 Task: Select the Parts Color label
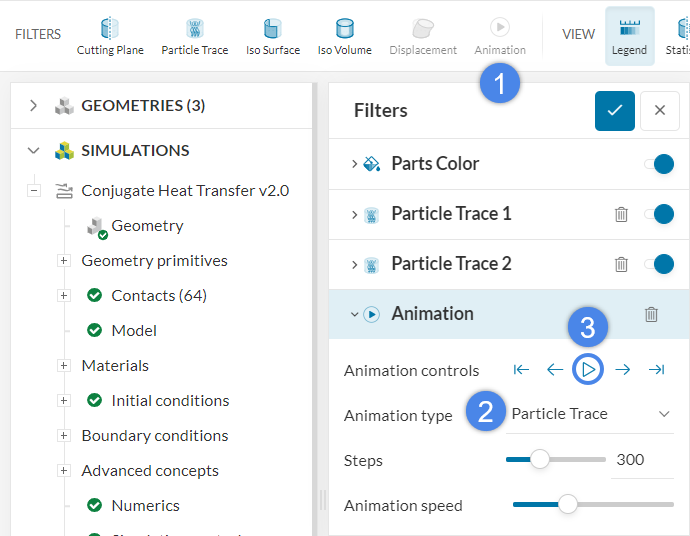click(435, 164)
